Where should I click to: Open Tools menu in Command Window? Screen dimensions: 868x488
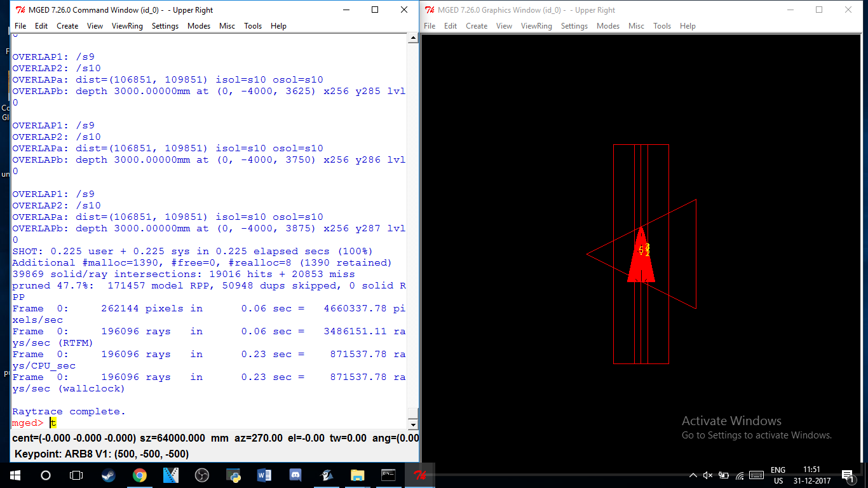(253, 26)
